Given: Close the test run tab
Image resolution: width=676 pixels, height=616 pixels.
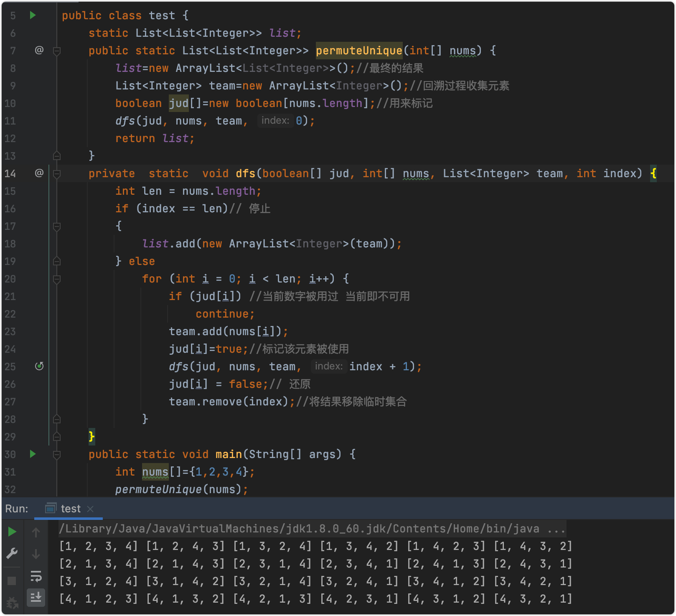Looking at the screenshot, I should pos(90,509).
